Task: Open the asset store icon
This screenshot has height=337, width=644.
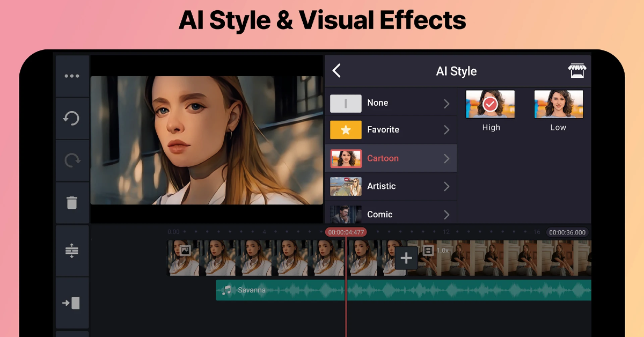Action: (577, 71)
